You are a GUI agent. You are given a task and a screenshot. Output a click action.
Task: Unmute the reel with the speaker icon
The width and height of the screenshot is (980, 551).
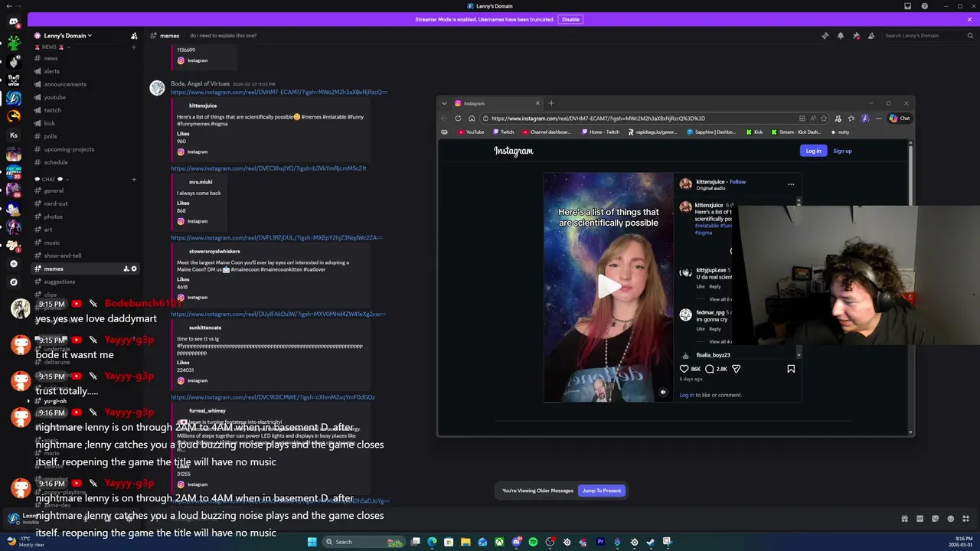tap(663, 392)
